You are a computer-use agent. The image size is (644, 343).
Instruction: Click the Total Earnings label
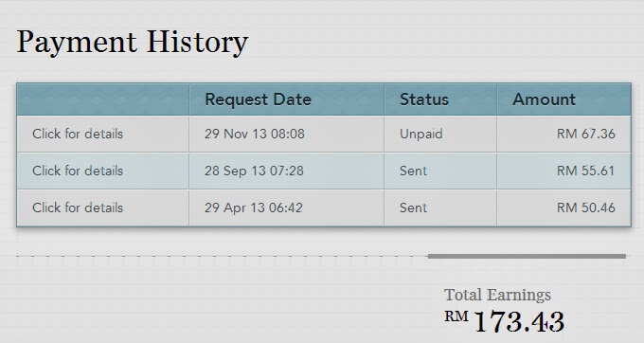(x=497, y=295)
